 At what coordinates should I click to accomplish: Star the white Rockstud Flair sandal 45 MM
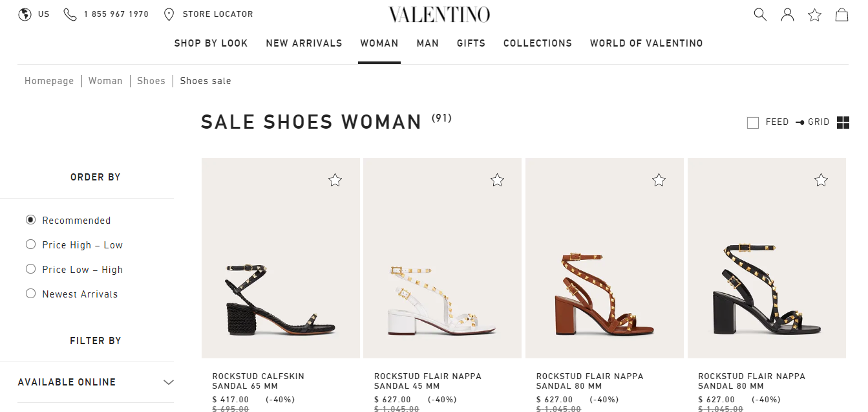pos(497,180)
